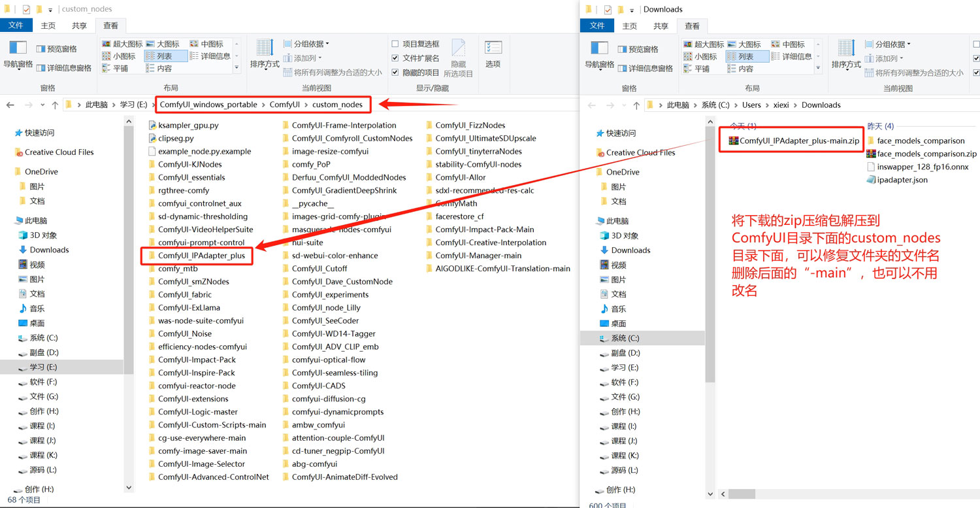Uncheck the 隐藏的项目 checkbox

click(x=395, y=73)
